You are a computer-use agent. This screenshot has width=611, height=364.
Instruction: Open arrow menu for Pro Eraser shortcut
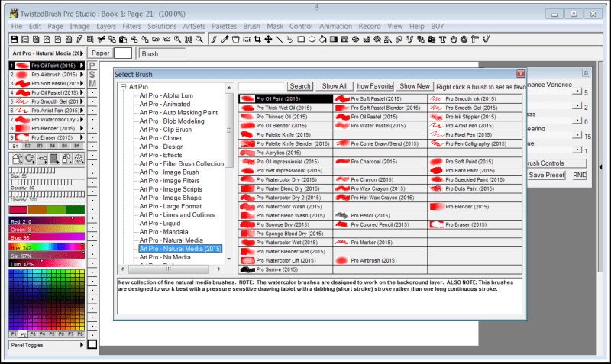coord(82,137)
